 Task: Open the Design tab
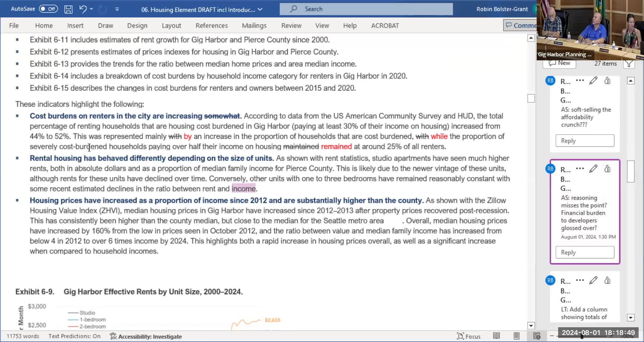[x=137, y=25]
